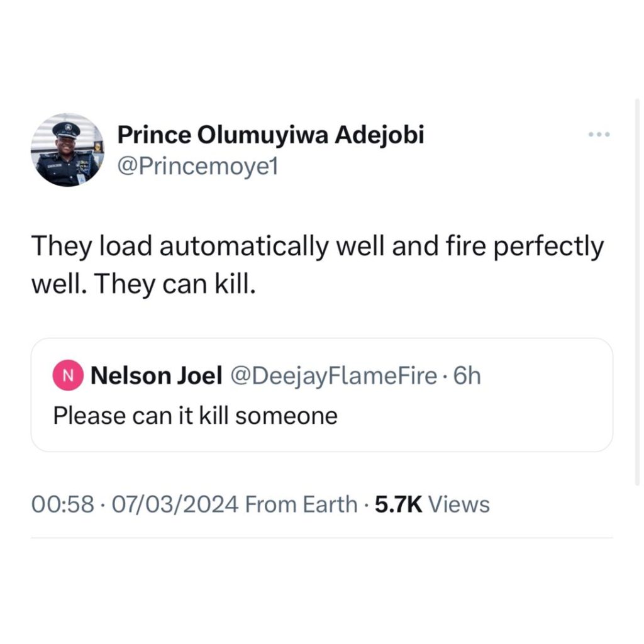Open quoted post "Please can it kill someone"
This screenshot has width=644, height=644.
click(x=195, y=416)
